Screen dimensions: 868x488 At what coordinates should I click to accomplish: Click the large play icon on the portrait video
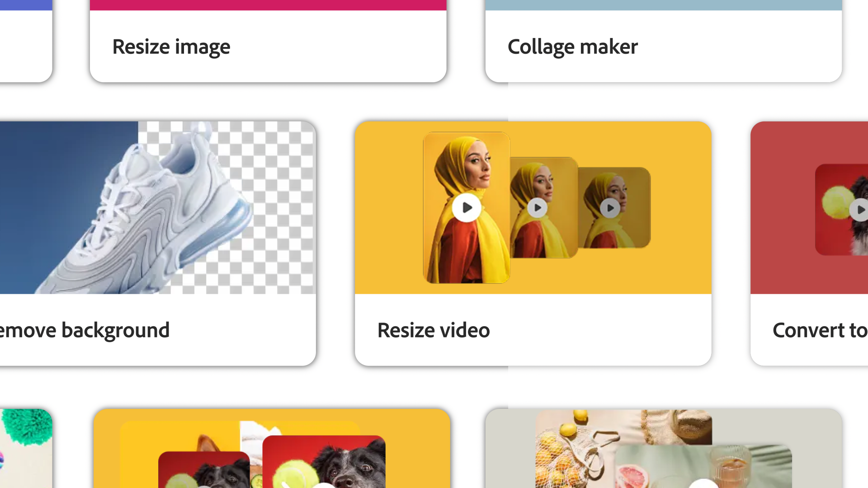tap(467, 207)
